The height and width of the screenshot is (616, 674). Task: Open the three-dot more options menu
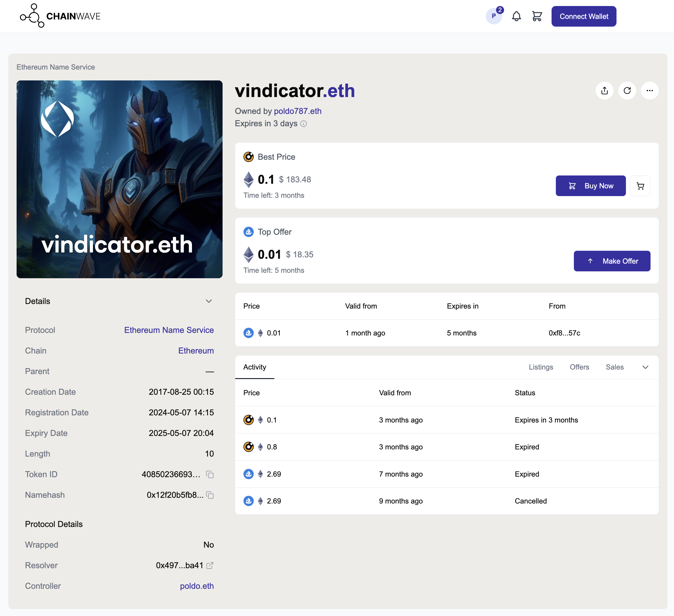click(650, 91)
